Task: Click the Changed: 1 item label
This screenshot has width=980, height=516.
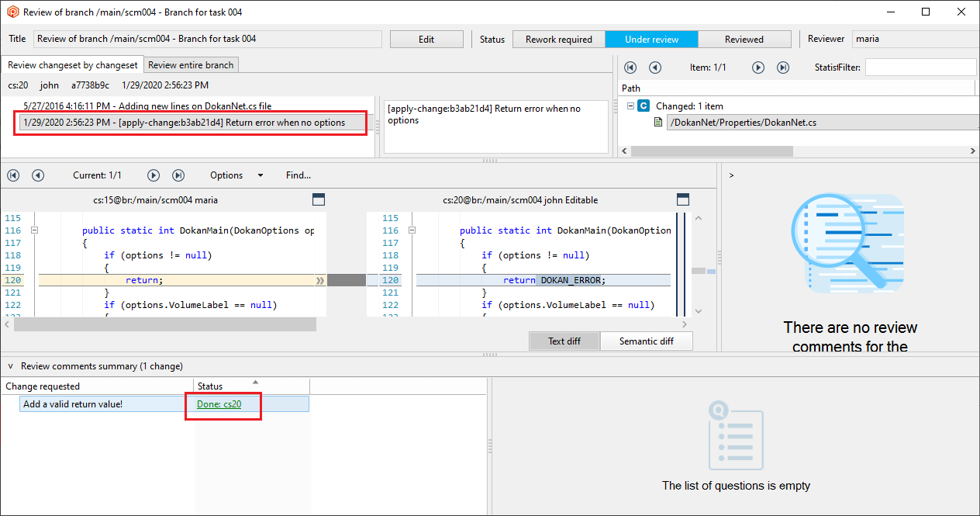Action: pyautogui.click(x=689, y=106)
